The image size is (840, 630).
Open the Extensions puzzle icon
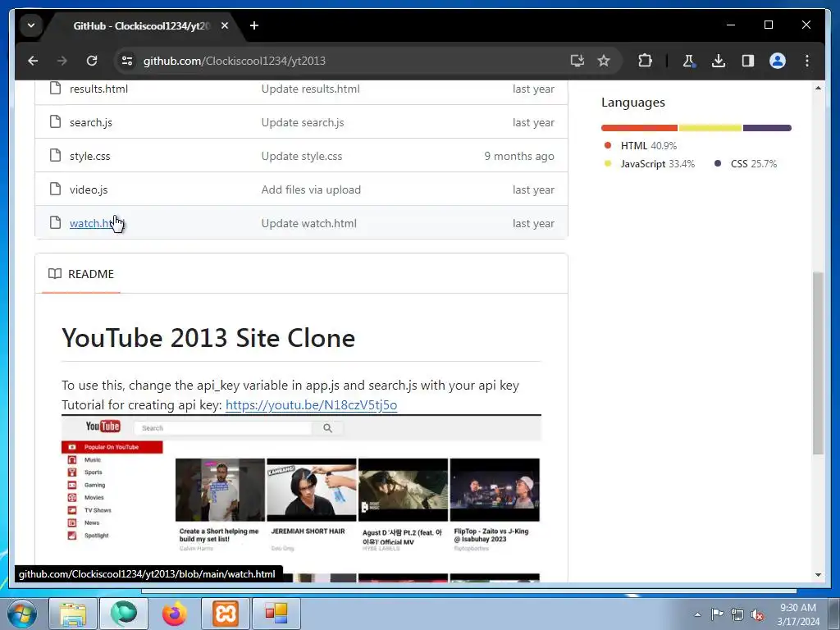tap(645, 61)
